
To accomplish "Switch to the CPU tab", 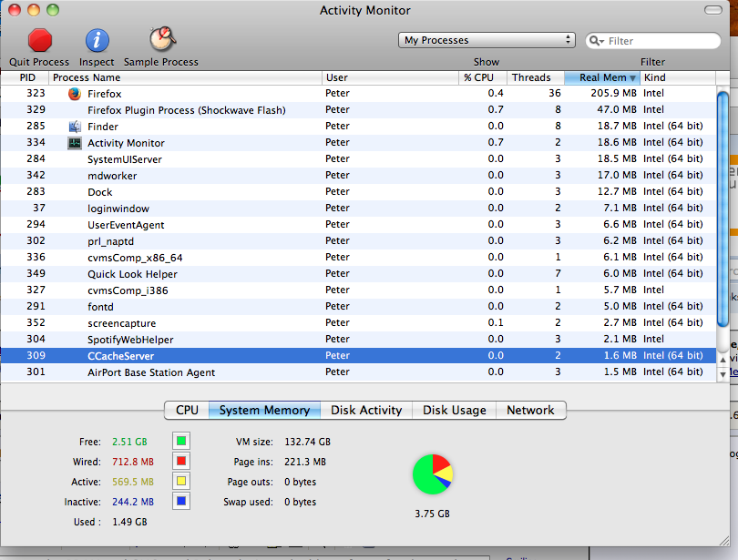I will pos(187,410).
